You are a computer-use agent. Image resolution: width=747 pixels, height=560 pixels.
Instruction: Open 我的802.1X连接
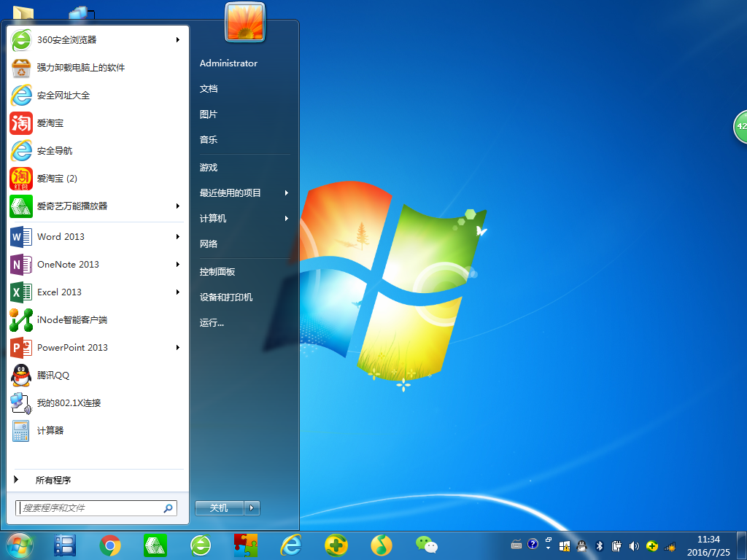(x=97, y=402)
